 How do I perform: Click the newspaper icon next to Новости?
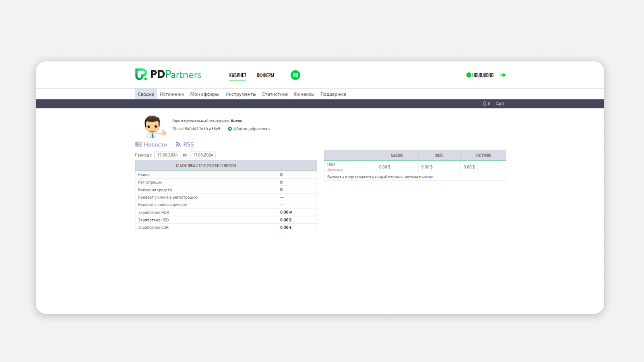point(139,144)
